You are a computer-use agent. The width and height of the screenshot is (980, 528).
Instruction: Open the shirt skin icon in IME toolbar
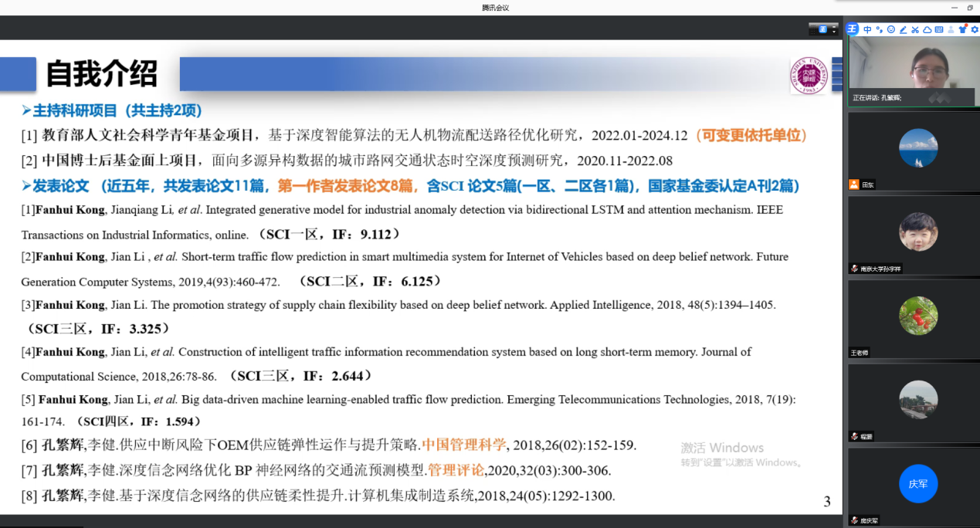click(962, 29)
